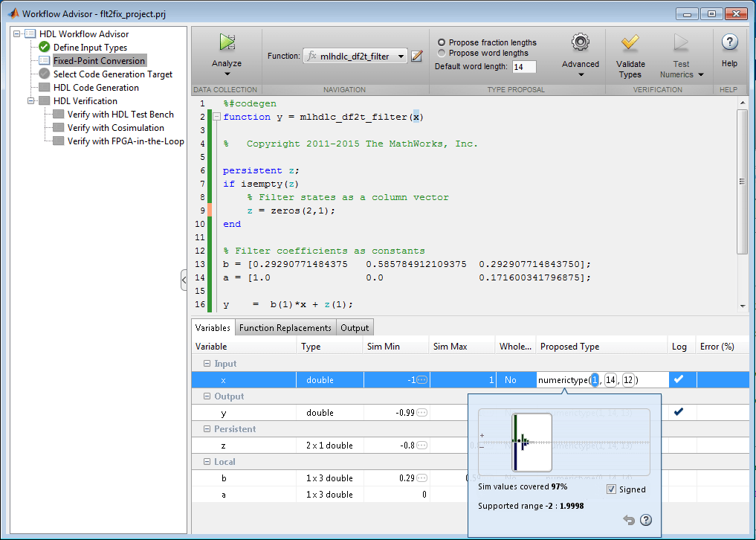Open Help question mark icon
The height and width of the screenshot is (540, 756).
[x=729, y=42]
